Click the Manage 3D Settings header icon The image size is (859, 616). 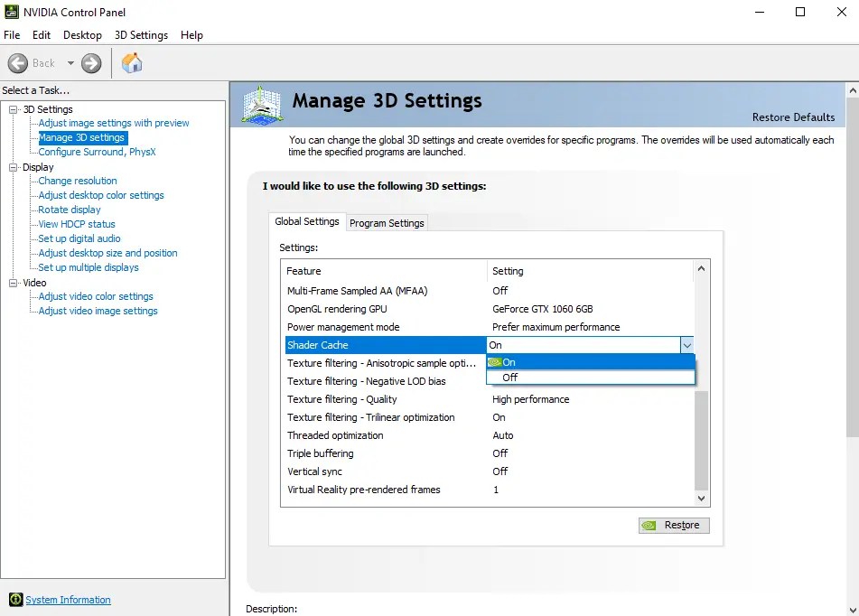[x=263, y=104]
